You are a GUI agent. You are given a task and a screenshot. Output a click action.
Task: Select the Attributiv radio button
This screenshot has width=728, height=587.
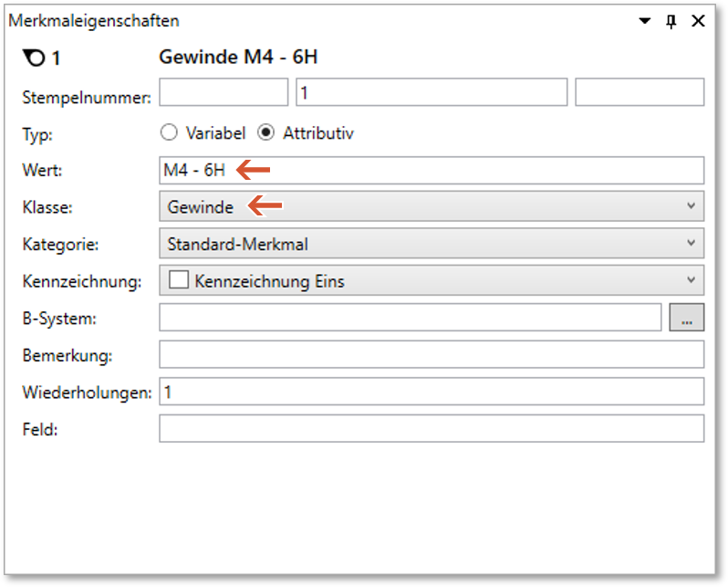coord(265,133)
